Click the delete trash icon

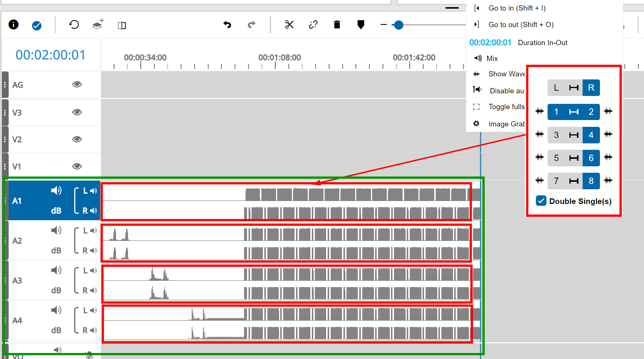[337, 25]
